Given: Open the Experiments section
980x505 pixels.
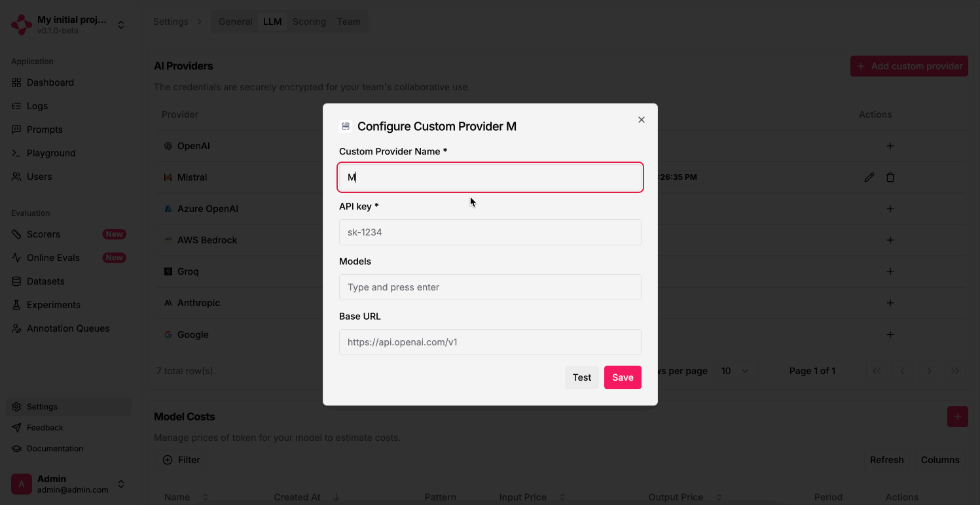Looking at the screenshot, I should (x=52, y=304).
